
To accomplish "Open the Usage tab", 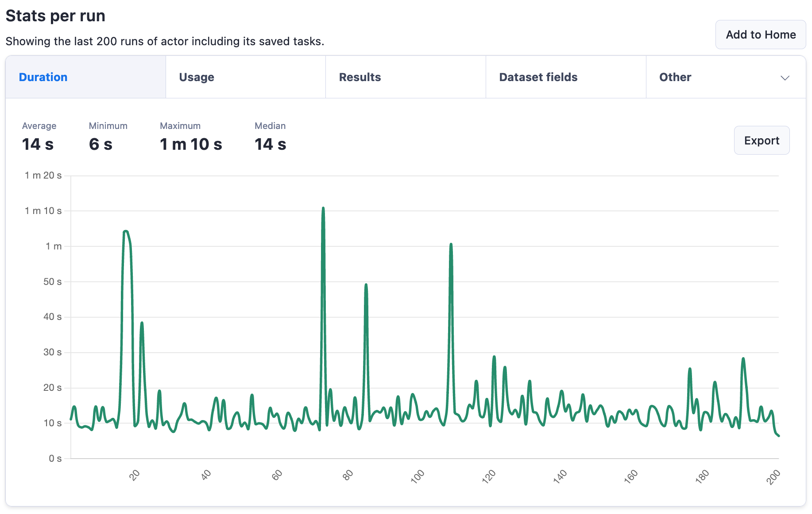I will (x=197, y=77).
